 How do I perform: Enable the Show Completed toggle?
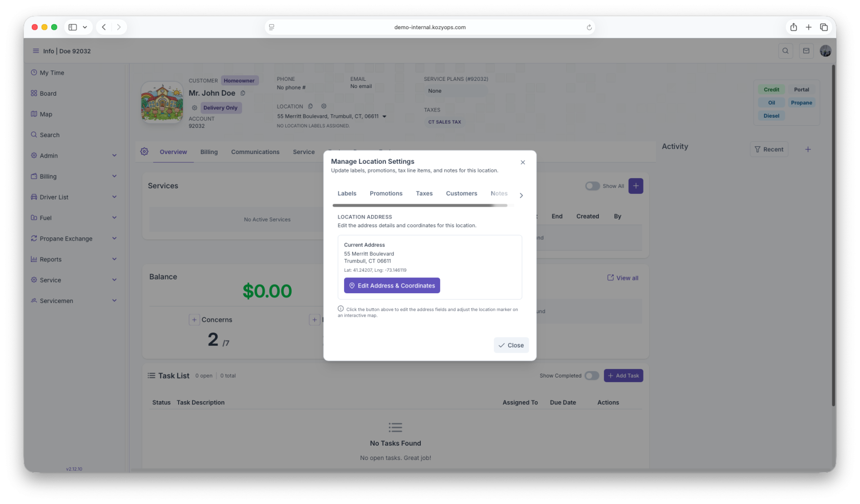592,376
